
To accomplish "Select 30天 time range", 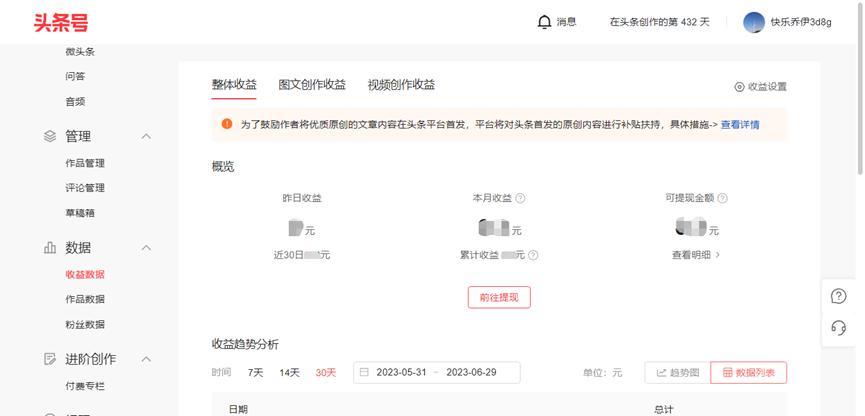I will 325,372.
